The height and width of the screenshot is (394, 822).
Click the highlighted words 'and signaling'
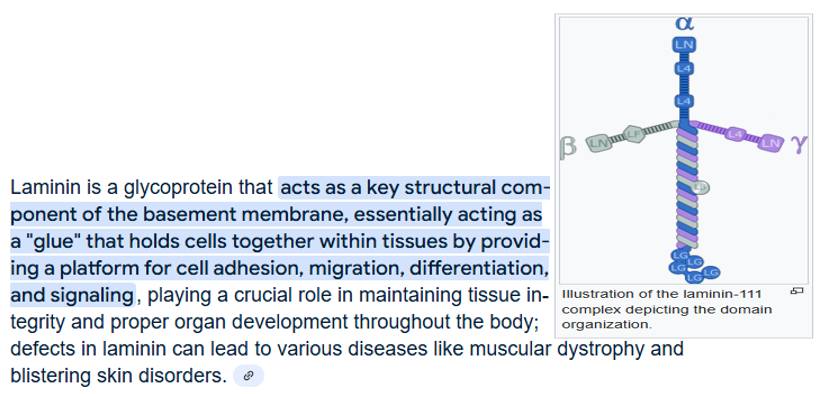coord(72,295)
